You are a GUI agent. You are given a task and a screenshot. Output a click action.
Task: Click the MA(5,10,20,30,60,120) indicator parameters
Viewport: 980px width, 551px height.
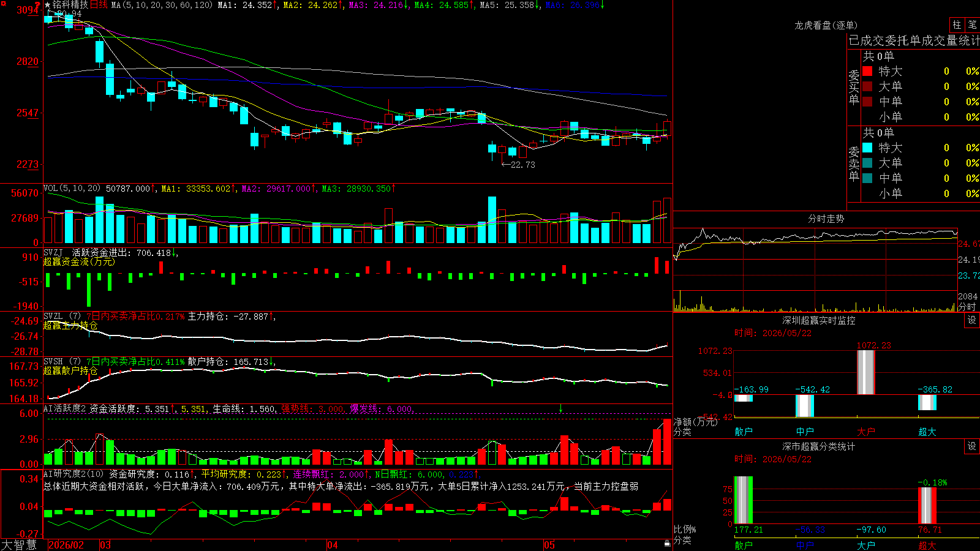(x=162, y=5)
